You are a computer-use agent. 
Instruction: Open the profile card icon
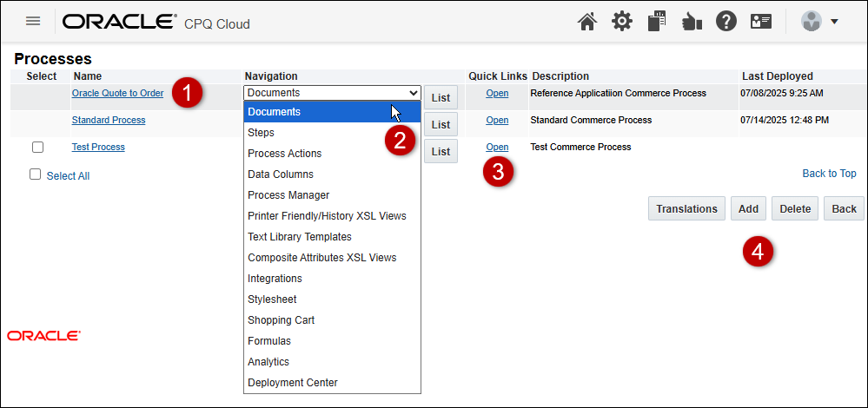point(761,22)
